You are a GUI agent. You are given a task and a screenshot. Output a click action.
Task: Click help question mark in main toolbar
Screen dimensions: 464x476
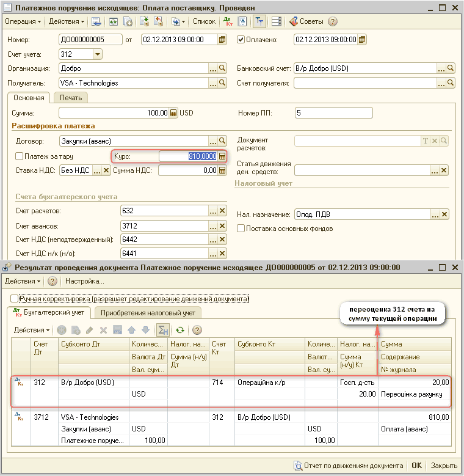pos(333,21)
